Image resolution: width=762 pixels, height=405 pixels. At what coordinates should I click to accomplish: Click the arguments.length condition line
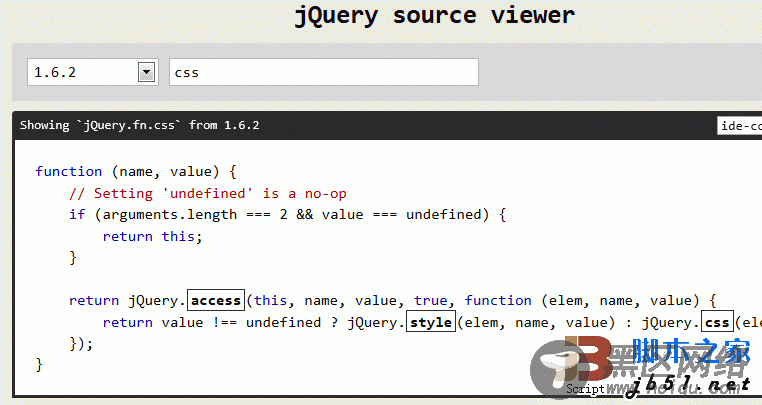coord(288,215)
